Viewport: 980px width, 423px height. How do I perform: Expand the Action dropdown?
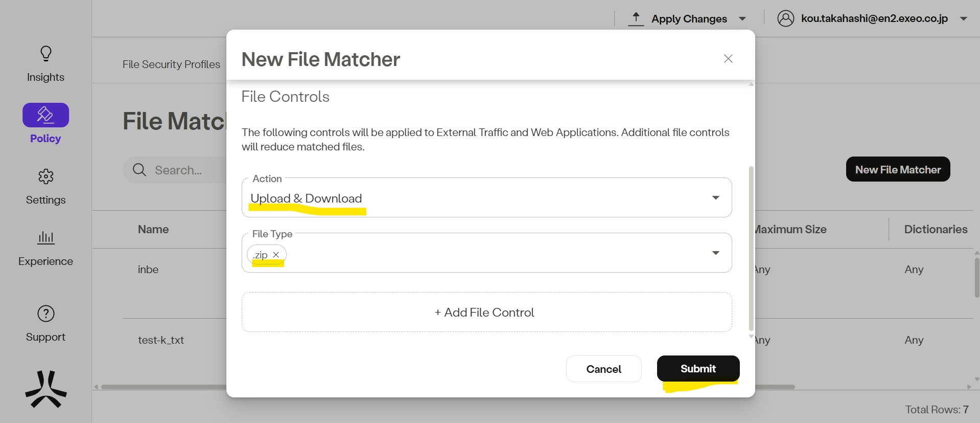click(715, 198)
